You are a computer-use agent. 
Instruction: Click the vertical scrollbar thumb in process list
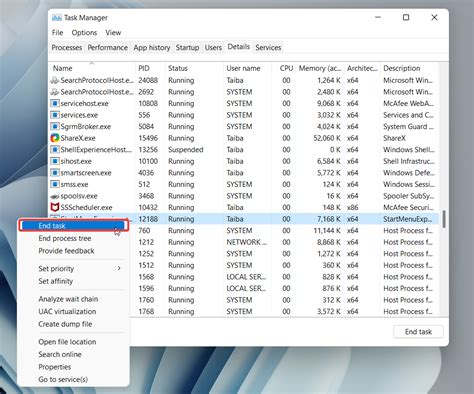pos(444,219)
